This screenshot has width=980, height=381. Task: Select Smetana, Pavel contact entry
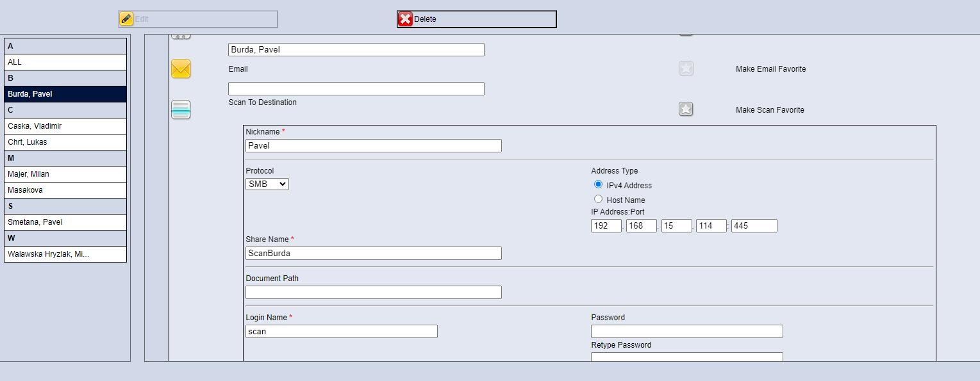pyautogui.click(x=65, y=222)
